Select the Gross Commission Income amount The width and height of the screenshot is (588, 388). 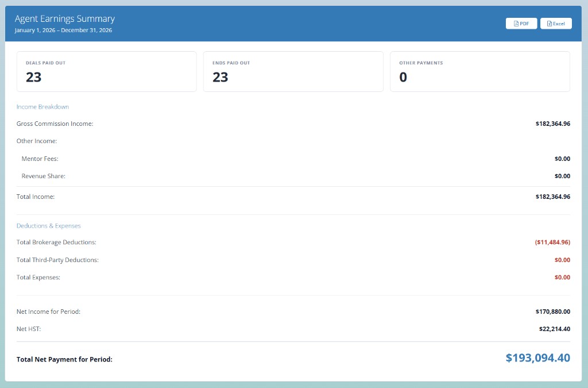pyautogui.click(x=553, y=124)
